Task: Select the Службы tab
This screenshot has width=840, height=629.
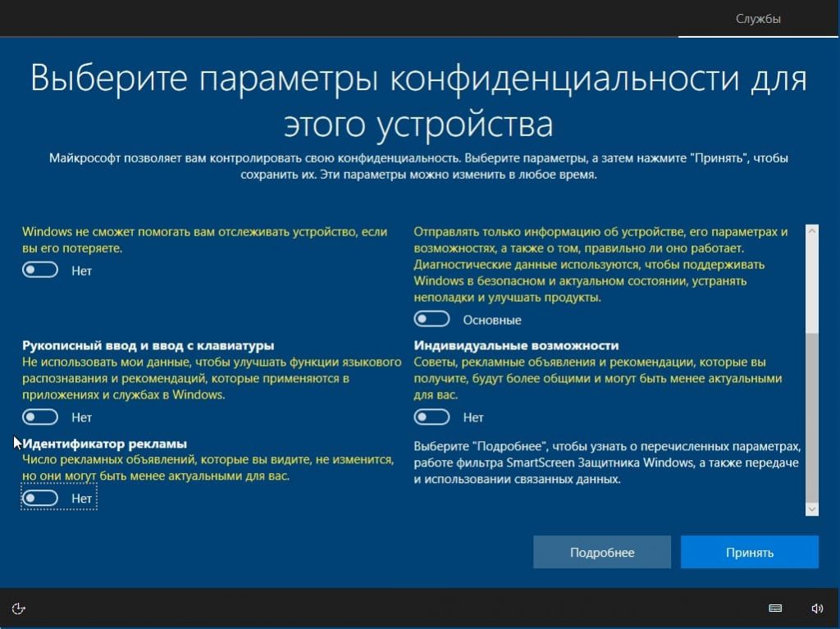Action: click(x=758, y=19)
